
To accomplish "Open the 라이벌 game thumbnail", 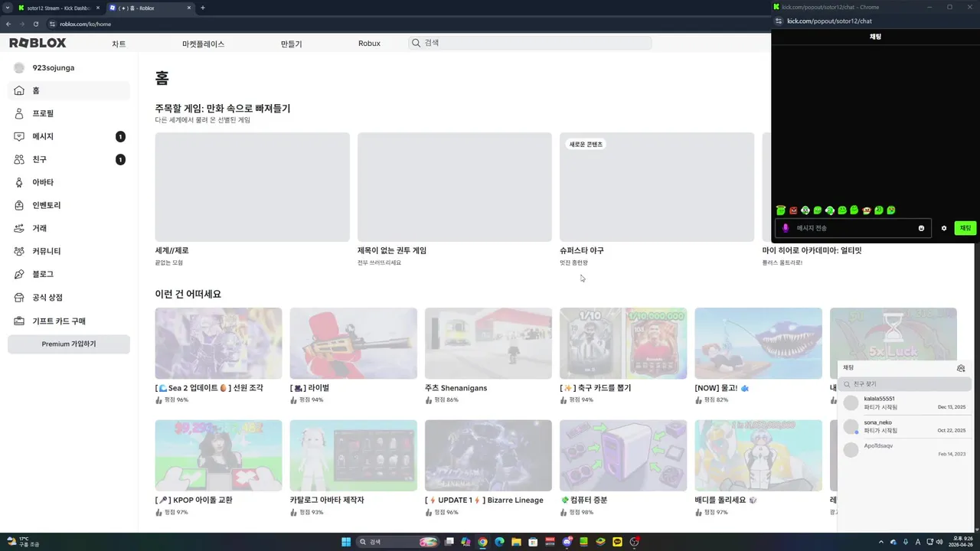I will (x=353, y=344).
